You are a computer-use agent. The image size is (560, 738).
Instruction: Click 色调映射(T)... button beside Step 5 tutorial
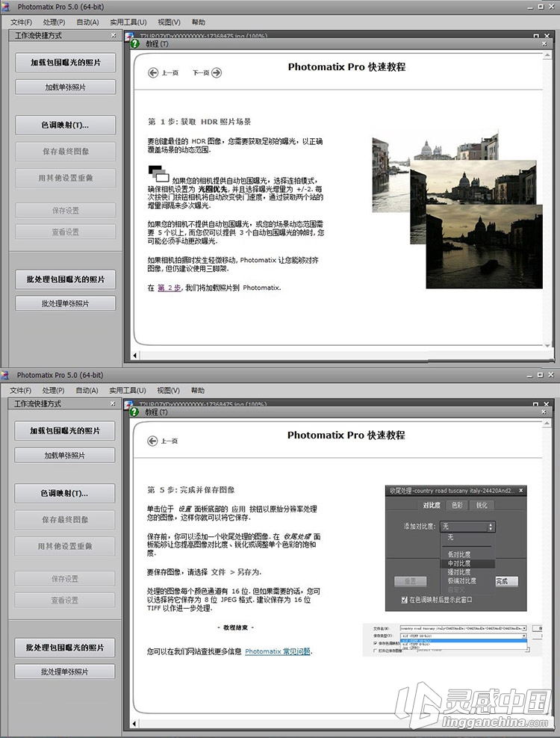click(x=65, y=493)
